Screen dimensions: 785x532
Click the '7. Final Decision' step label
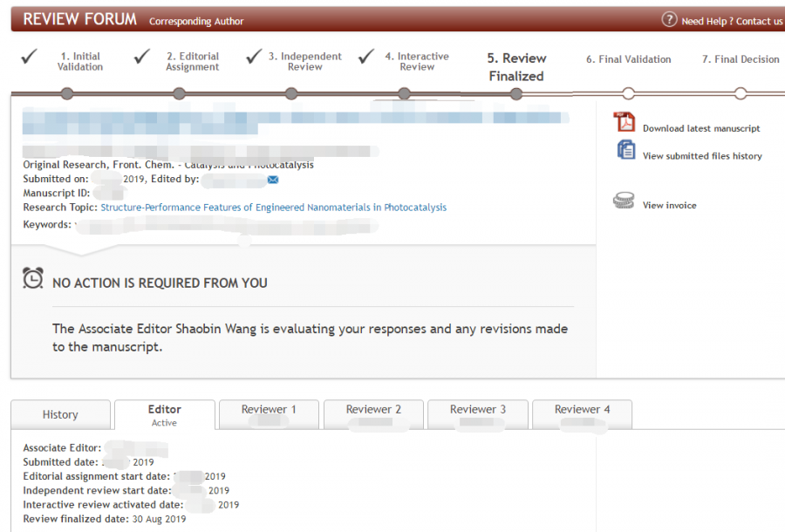[741, 59]
